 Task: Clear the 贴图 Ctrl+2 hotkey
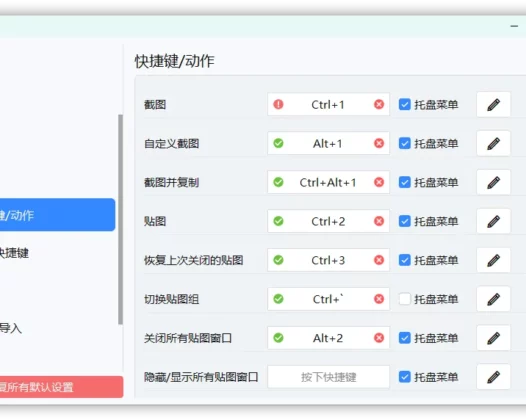[379, 221]
